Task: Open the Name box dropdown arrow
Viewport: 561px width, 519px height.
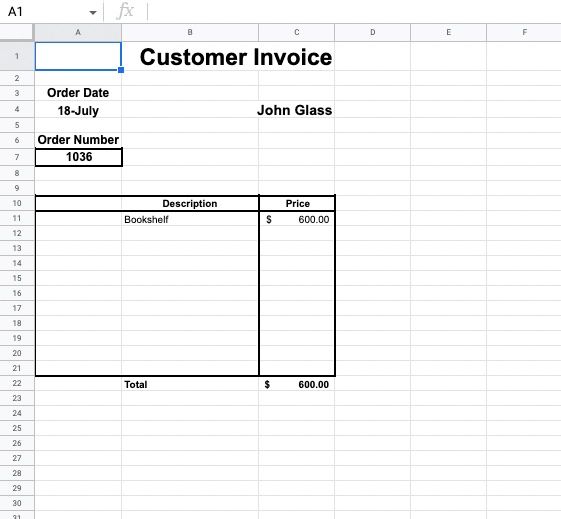Action: (93, 13)
